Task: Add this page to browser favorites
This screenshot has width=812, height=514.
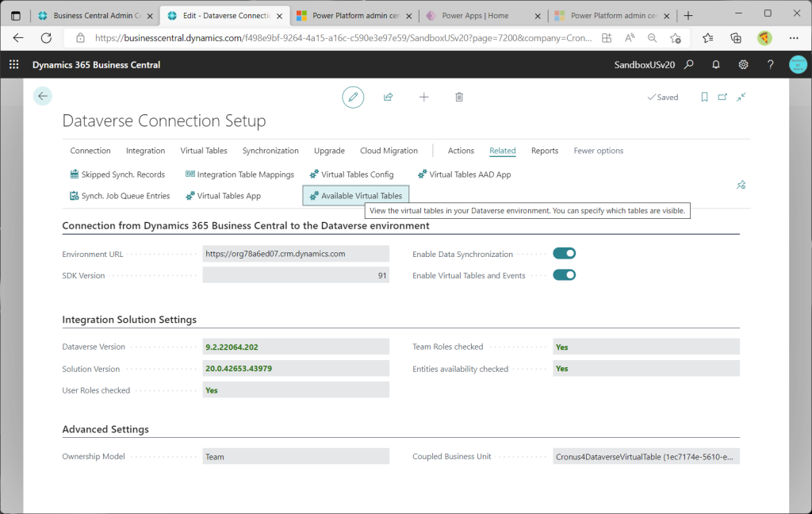Action: (676, 38)
